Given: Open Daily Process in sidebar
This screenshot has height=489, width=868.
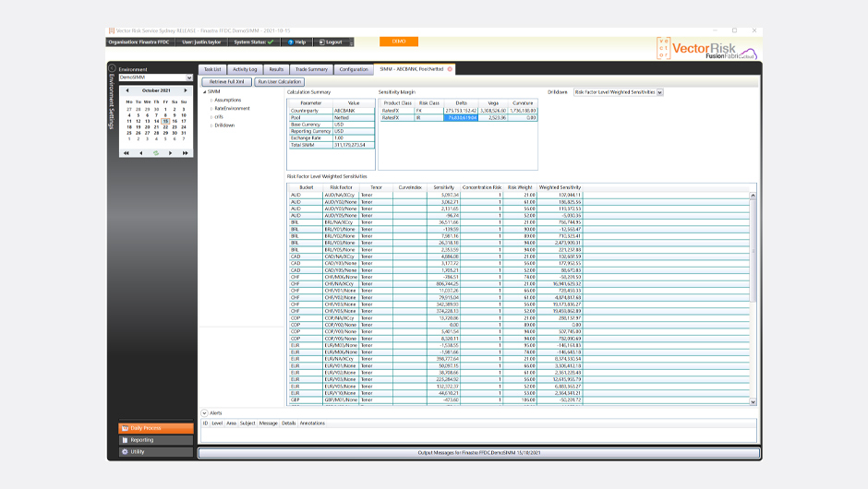Looking at the screenshot, I should 156,428.
